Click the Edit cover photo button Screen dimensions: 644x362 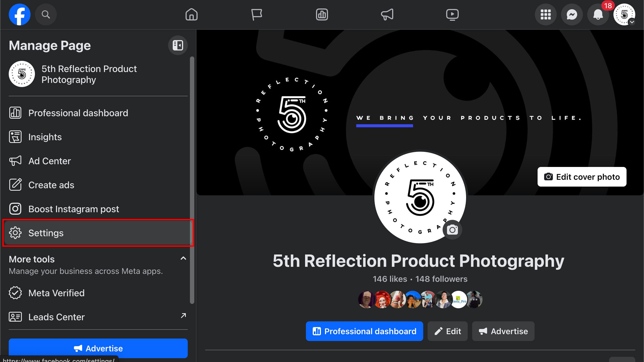582,177
